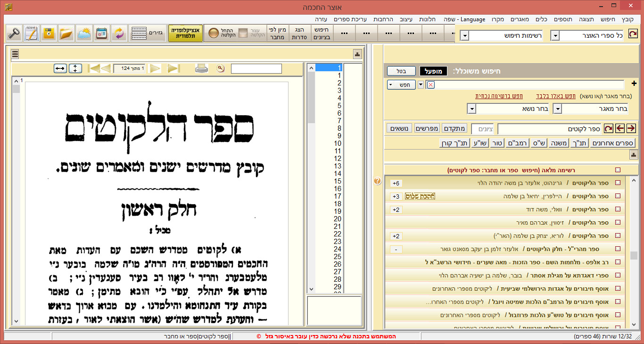
Task: Check the box for היילפרין ספר הליקוטים
Action: coord(618,196)
